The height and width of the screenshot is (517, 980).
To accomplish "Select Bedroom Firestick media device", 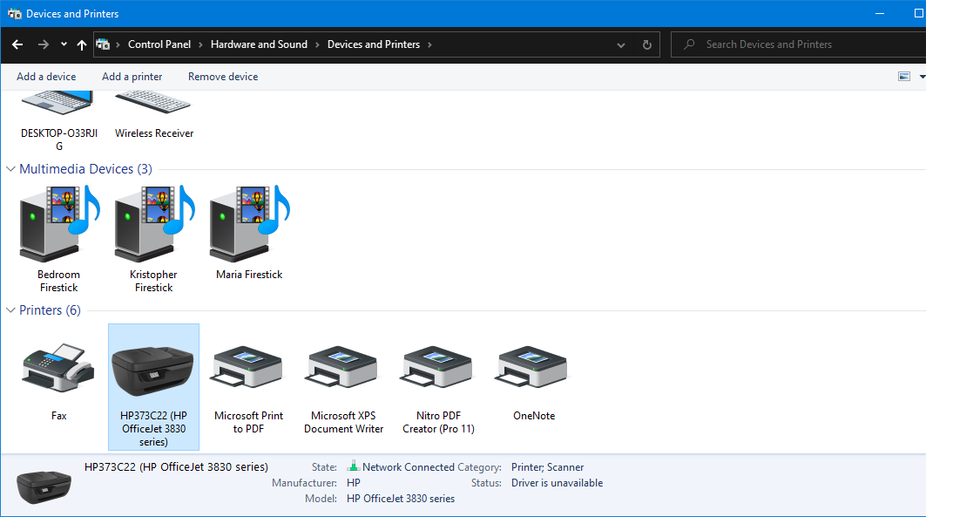I will (x=58, y=224).
